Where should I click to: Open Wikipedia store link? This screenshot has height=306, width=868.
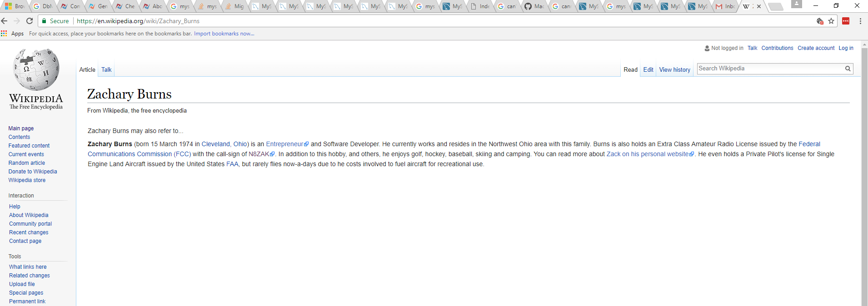[27, 180]
